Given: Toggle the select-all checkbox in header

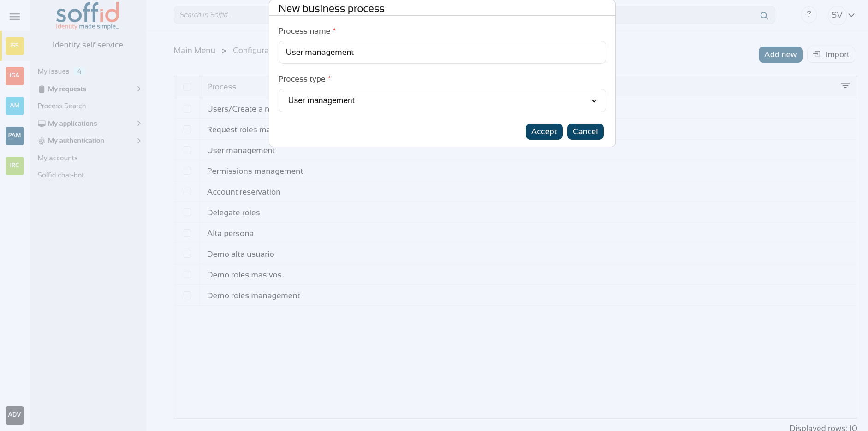Looking at the screenshot, I should pyautogui.click(x=187, y=87).
